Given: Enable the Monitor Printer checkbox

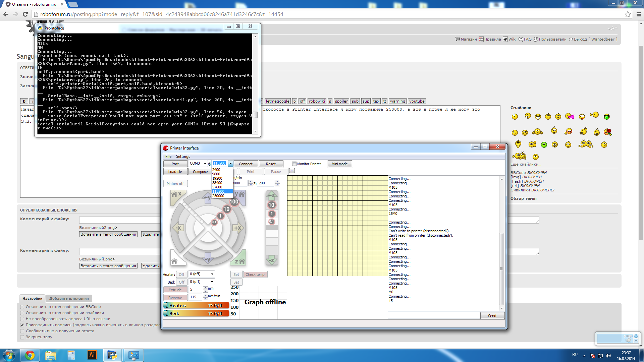Looking at the screenshot, I should (294, 164).
